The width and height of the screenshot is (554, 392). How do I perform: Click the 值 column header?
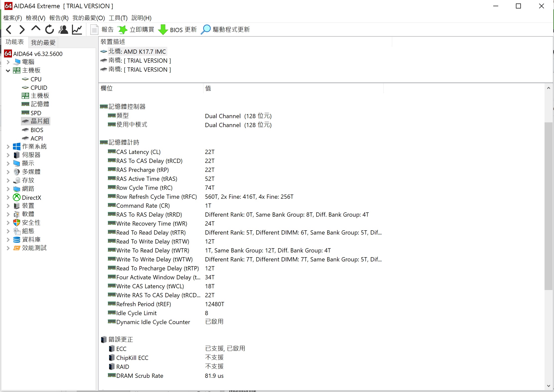tap(293, 88)
